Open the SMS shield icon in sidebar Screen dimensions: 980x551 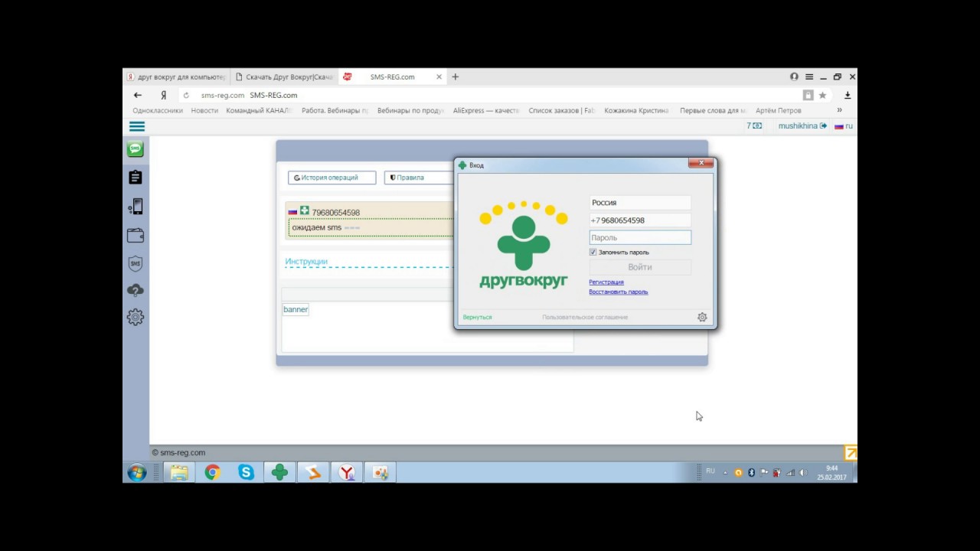click(136, 263)
